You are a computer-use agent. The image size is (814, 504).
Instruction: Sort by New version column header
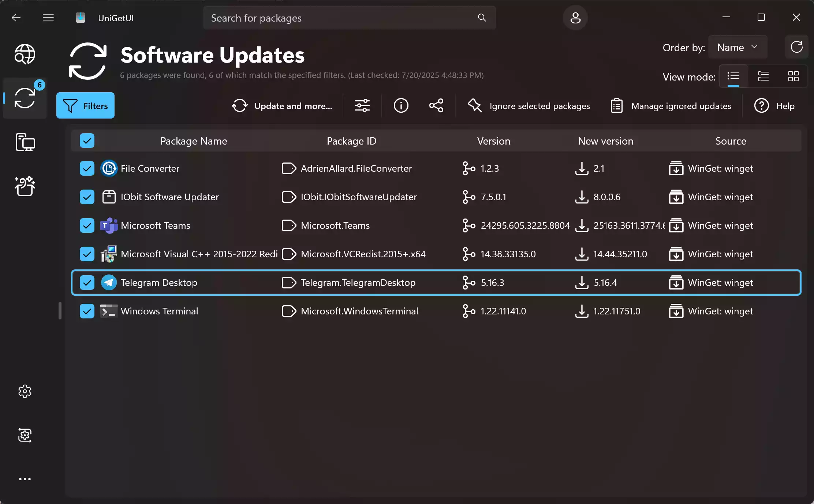coord(605,141)
